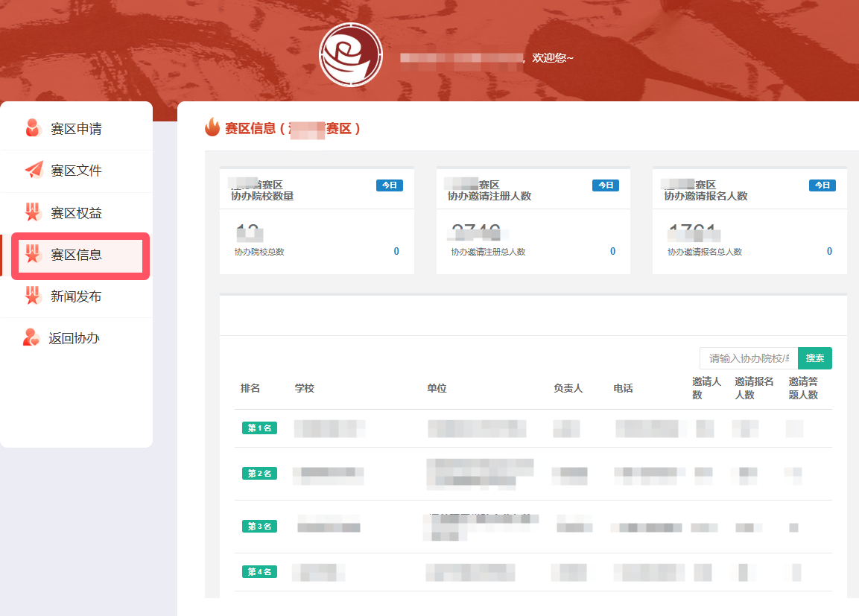Click the 今日 badge on 协办邀请报名人数 card

pyautogui.click(x=822, y=185)
